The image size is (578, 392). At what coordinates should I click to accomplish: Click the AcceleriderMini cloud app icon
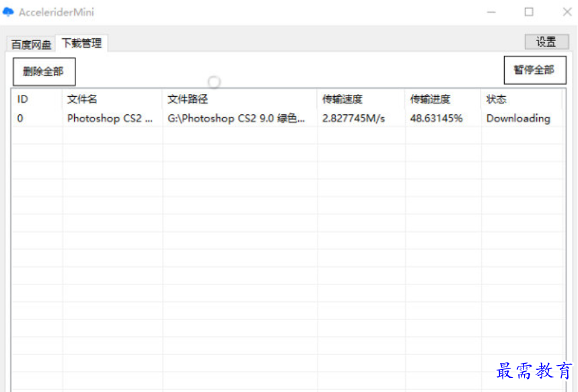pos(8,12)
